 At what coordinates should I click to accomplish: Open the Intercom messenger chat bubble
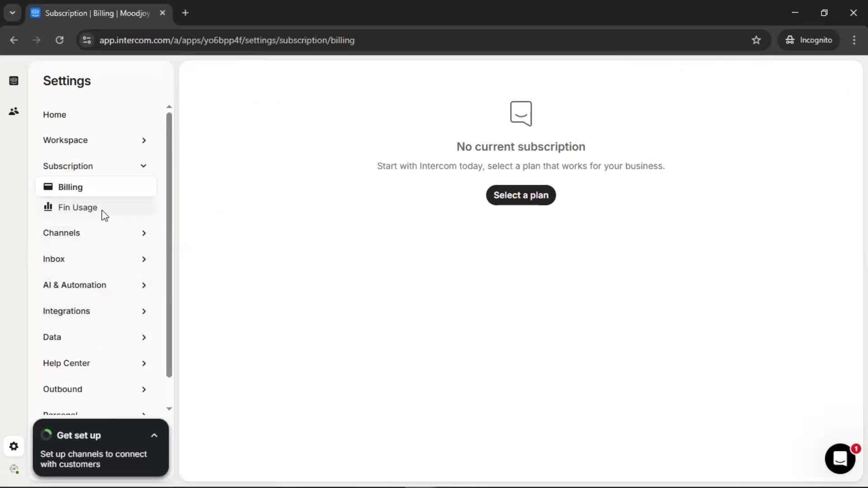pos(840,459)
